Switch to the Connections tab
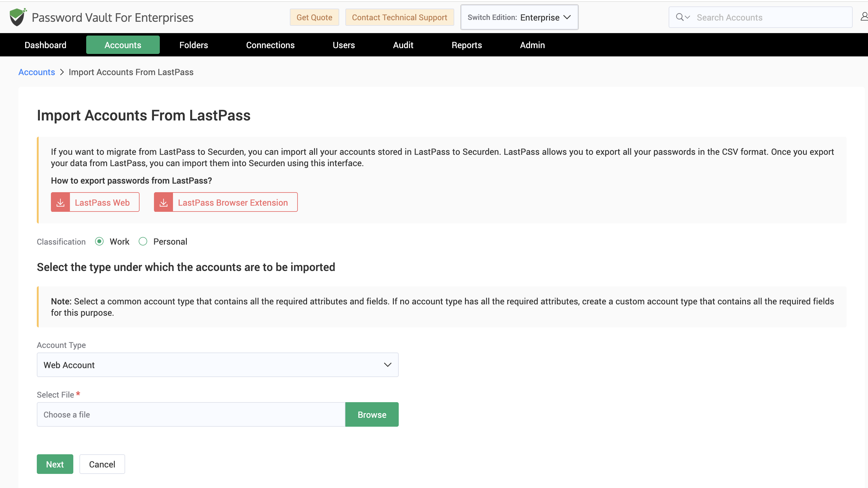Viewport: 868px width, 488px height. (270, 45)
